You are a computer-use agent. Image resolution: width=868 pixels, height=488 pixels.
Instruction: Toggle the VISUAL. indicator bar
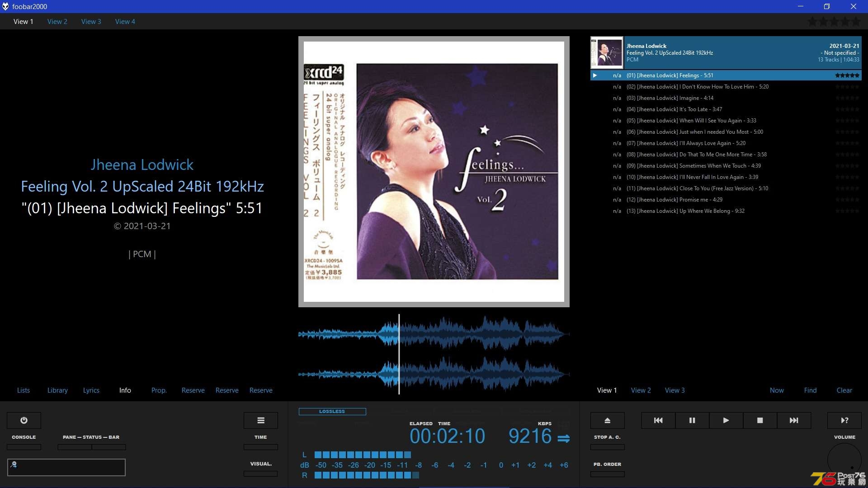pos(261,474)
